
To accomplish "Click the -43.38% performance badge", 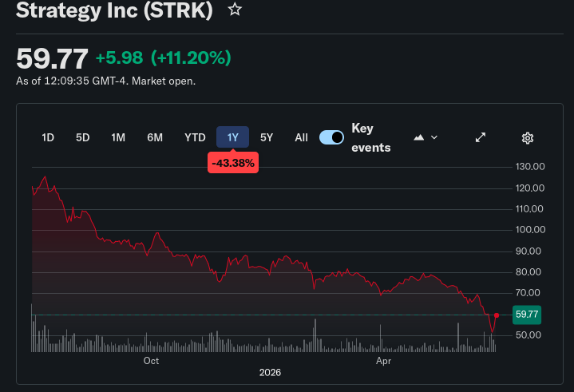I will 233,163.
